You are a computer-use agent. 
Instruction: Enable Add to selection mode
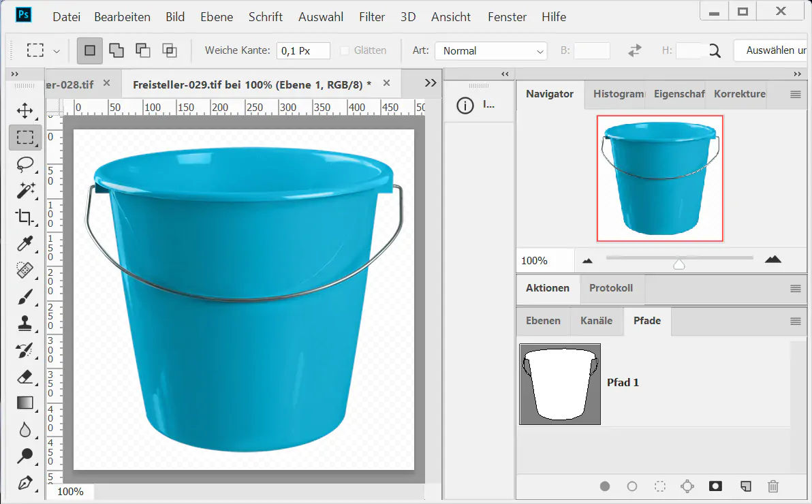pyautogui.click(x=116, y=50)
